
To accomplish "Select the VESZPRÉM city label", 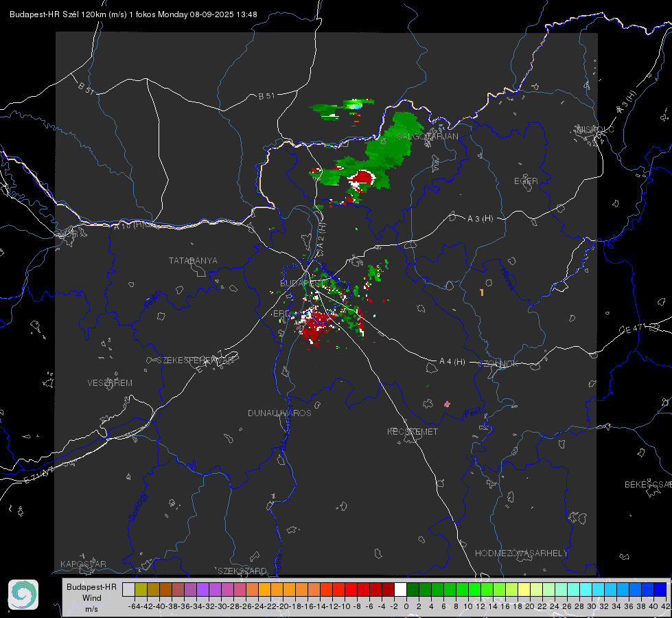I will point(110,383).
